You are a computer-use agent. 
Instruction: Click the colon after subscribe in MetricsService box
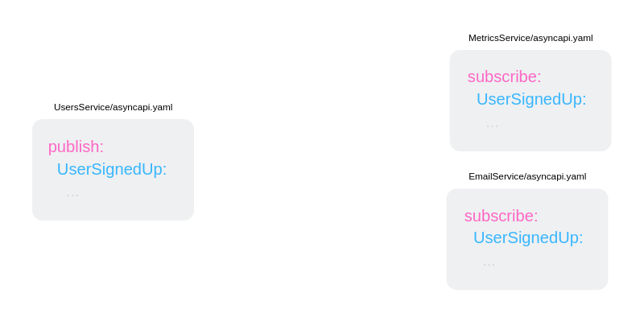coord(539,78)
